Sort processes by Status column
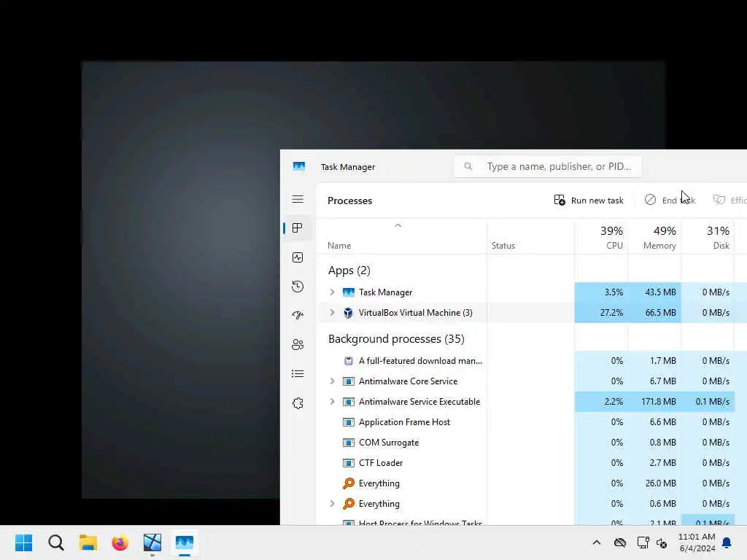Screen dimensions: 747x560 pyautogui.click(x=503, y=246)
